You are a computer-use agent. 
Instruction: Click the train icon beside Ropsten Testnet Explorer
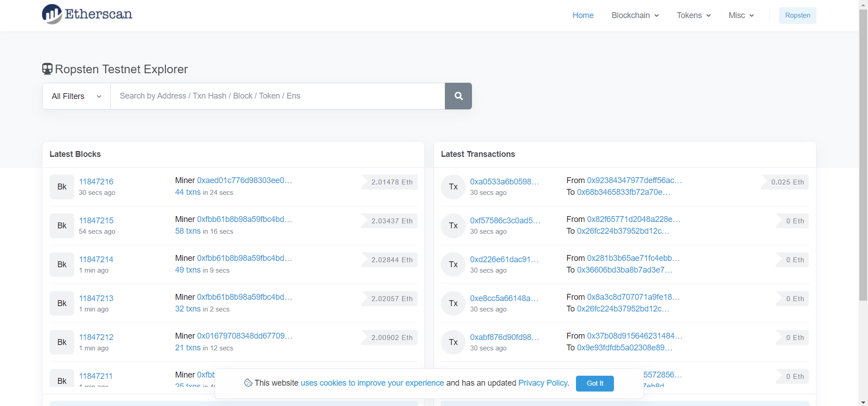pos(47,69)
